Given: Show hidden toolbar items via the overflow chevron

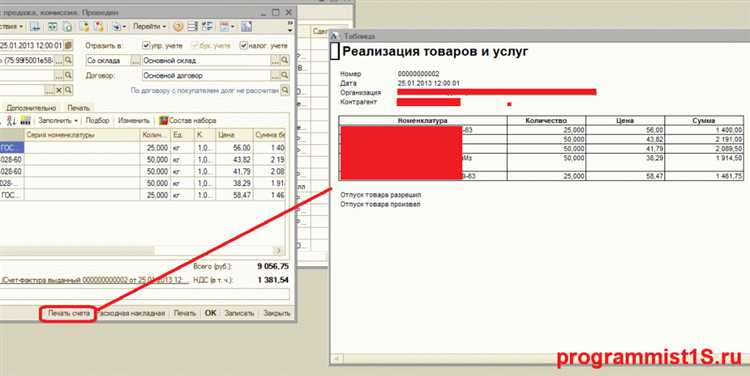Looking at the screenshot, I should click(290, 27).
